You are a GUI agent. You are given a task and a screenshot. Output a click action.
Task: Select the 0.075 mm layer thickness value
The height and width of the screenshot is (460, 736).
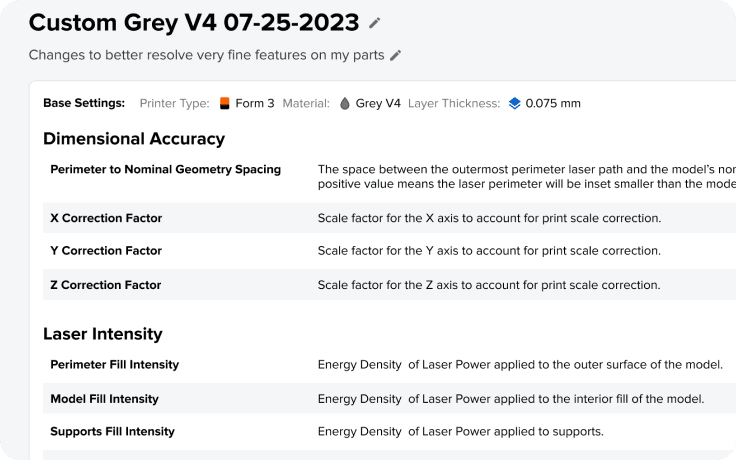click(x=553, y=103)
